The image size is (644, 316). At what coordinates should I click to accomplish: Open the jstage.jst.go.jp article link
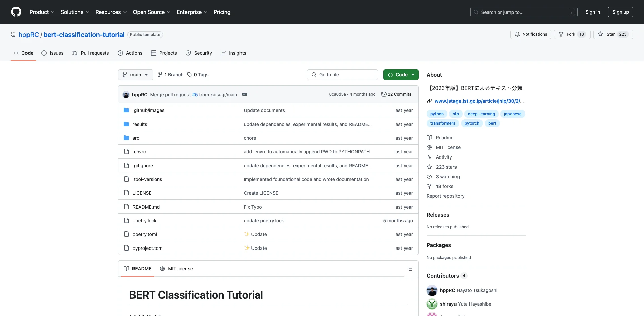point(479,101)
